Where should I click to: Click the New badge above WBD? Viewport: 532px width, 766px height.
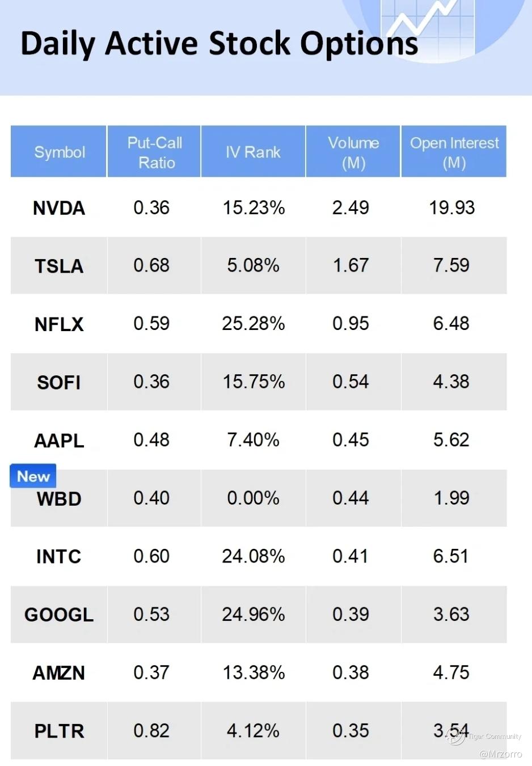click(33, 476)
